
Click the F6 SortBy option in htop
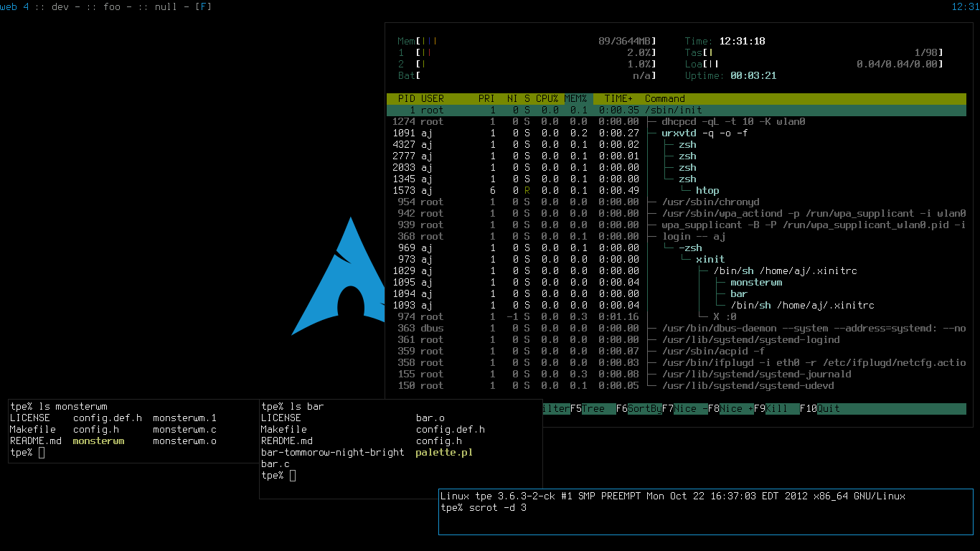pos(639,409)
